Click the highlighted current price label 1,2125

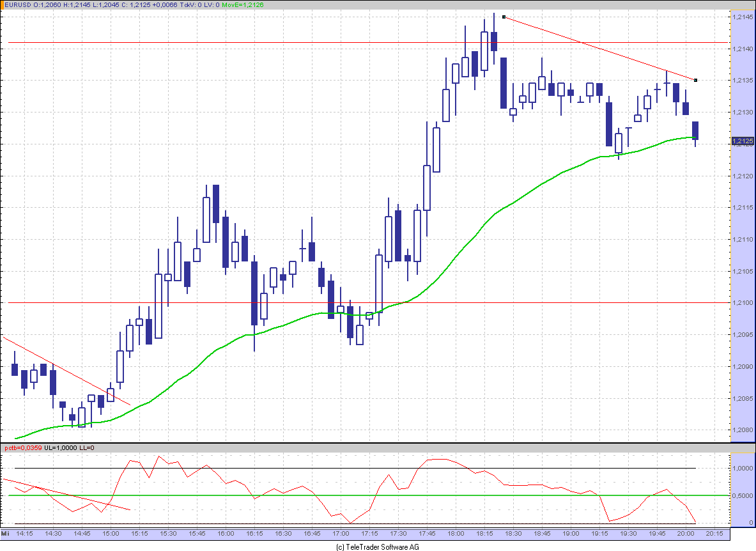click(743, 141)
